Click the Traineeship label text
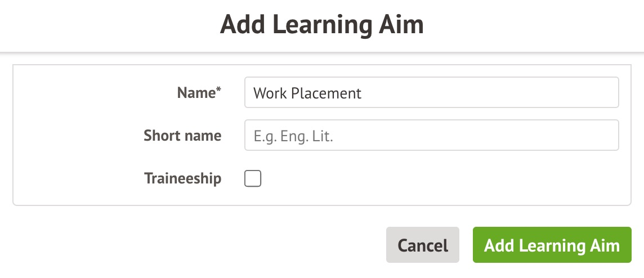644x278 pixels. click(x=182, y=179)
